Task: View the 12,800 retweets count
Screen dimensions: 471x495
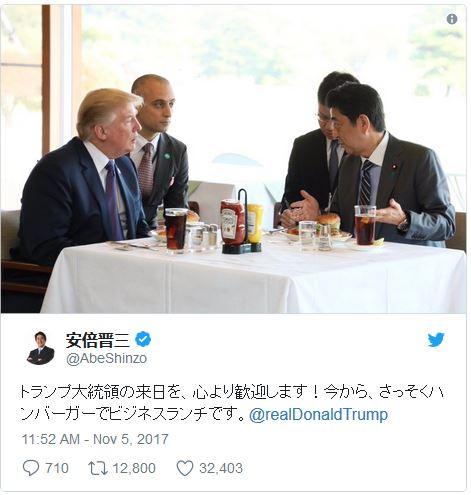Action: pyautogui.click(x=134, y=468)
